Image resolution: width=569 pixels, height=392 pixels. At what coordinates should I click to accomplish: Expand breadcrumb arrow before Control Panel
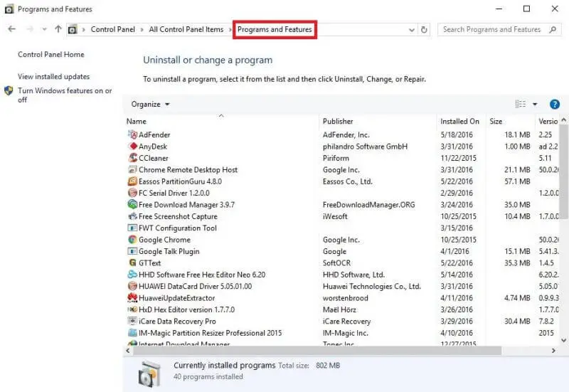click(x=83, y=30)
